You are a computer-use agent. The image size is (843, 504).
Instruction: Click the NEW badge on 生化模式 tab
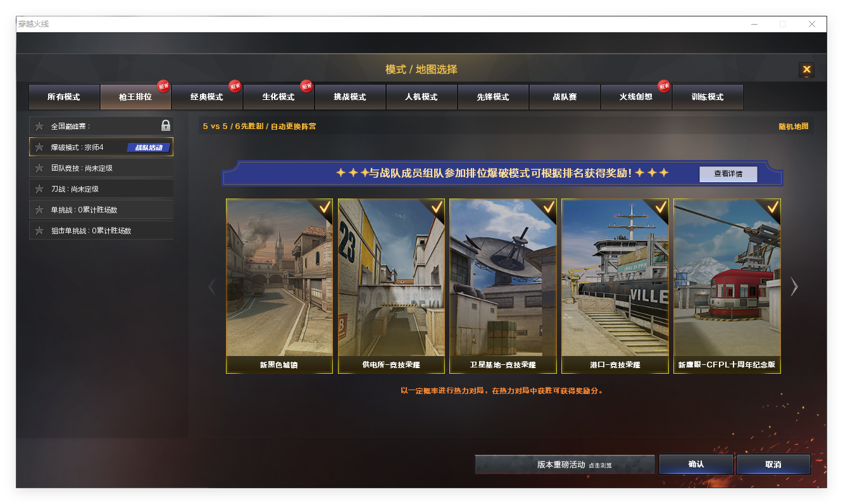tap(306, 87)
